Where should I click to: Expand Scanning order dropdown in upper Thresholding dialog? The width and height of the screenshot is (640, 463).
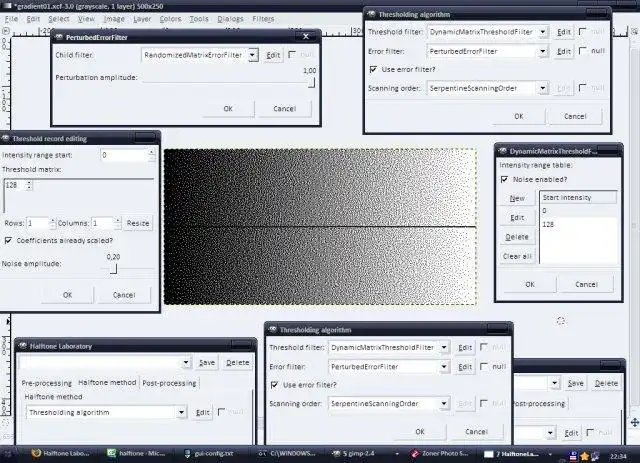point(542,88)
